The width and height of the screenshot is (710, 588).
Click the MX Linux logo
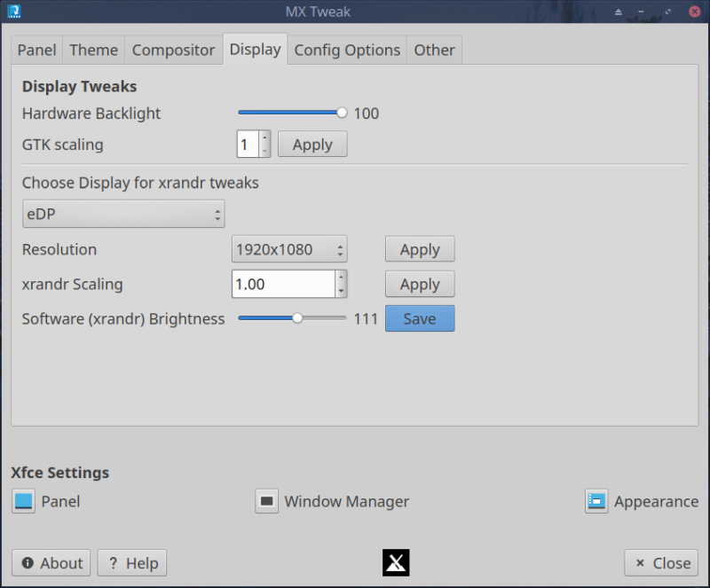[396, 562]
